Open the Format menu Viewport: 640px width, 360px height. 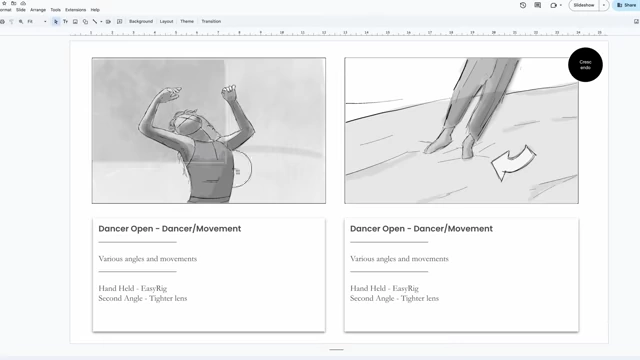coord(5,10)
